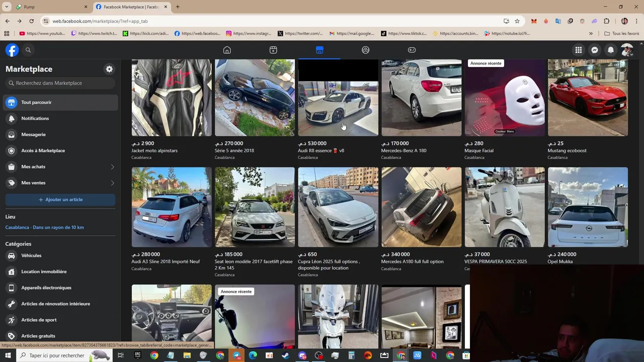644x362 pixels.
Task: Open the Gaming icon in top nav
Action: pyautogui.click(x=412, y=50)
